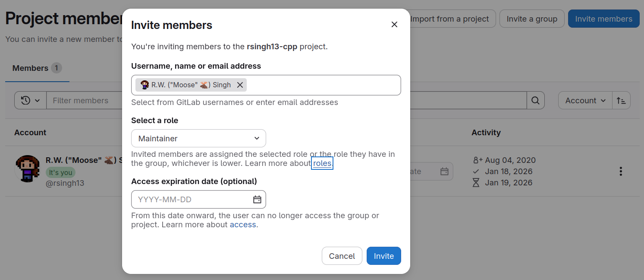The width and height of the screenshot is (644, 280).
Task: Click the Jan 19, 2026 activity date
Action: [509, 183]
